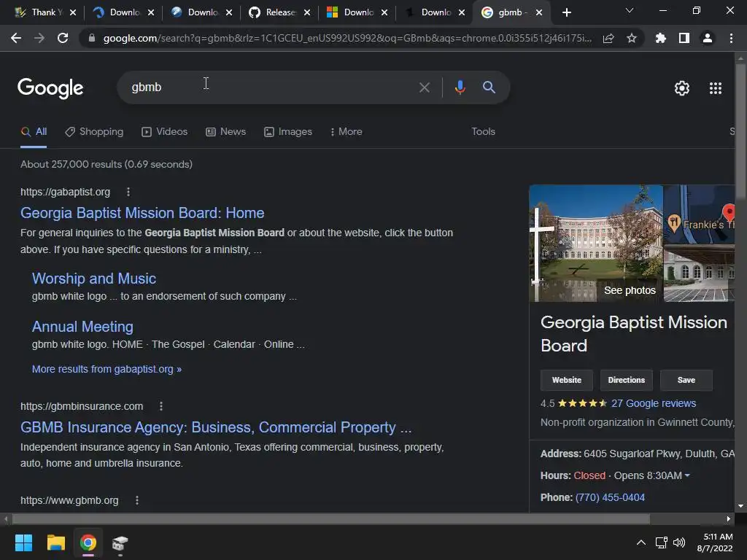Screen dimensions: 747x560
Task: Open Georgia Baptist Mission Board: Home result
Action: click(x=142, y=213)
